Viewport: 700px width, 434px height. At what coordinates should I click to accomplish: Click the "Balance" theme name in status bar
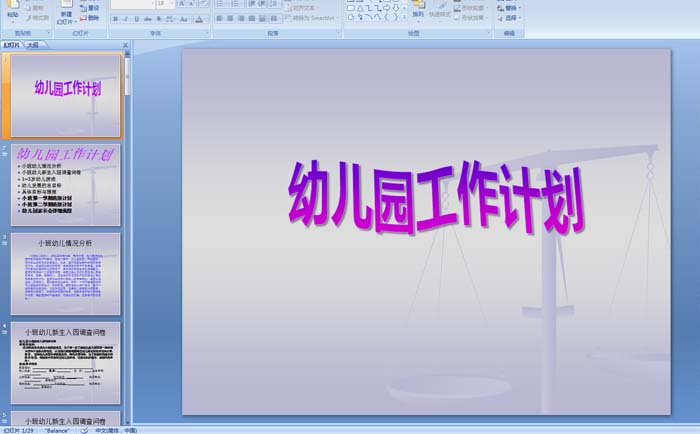point(57,430)
